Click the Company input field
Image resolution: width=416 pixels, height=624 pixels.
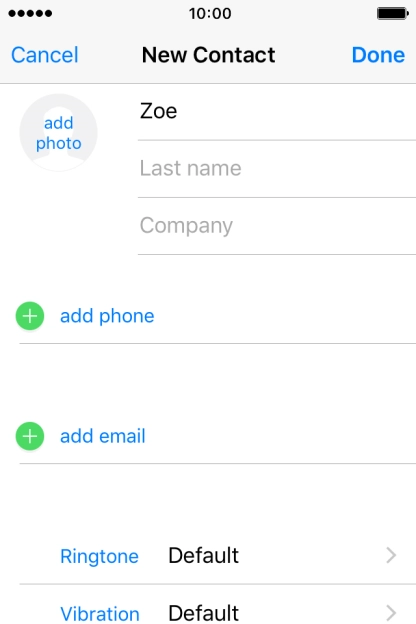tap(277, 226)
